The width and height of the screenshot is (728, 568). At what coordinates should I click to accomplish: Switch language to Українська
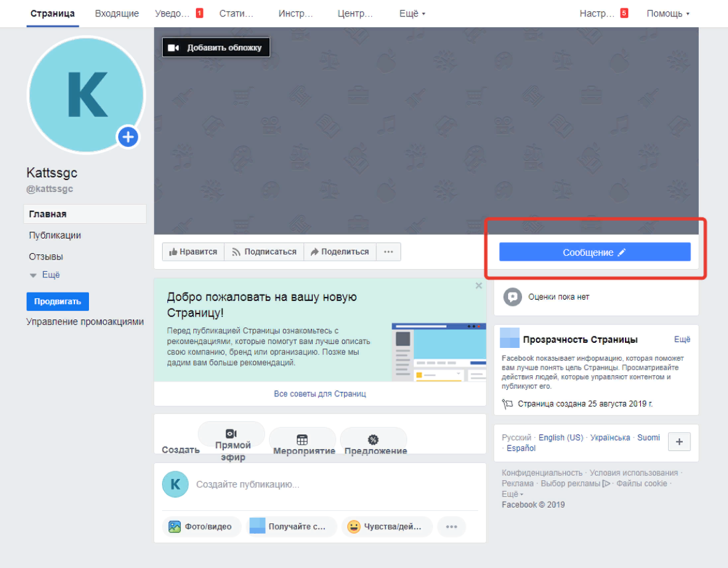point(610,438)
